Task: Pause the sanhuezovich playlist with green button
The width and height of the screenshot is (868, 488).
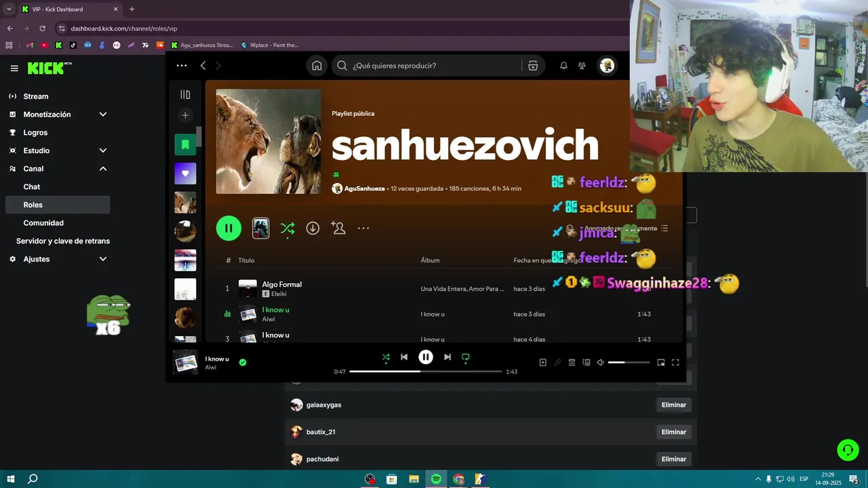Action: (x=229, y=228)
